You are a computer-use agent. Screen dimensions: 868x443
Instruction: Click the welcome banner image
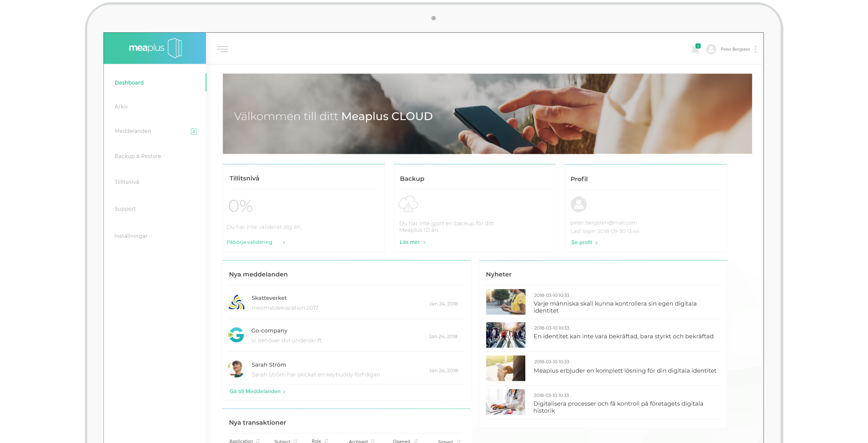point(487,114)
